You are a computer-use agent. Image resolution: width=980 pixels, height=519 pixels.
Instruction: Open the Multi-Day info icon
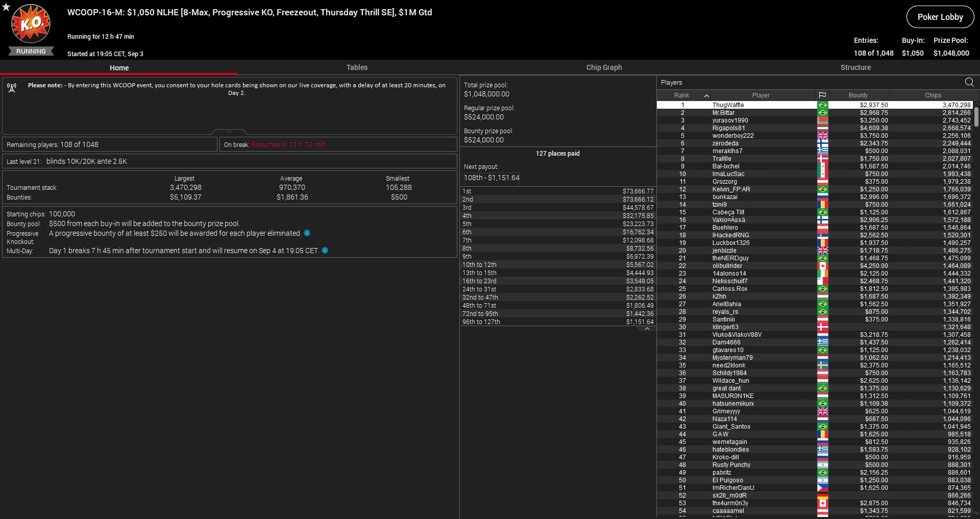pyautogui.click(x=325, y=251)
